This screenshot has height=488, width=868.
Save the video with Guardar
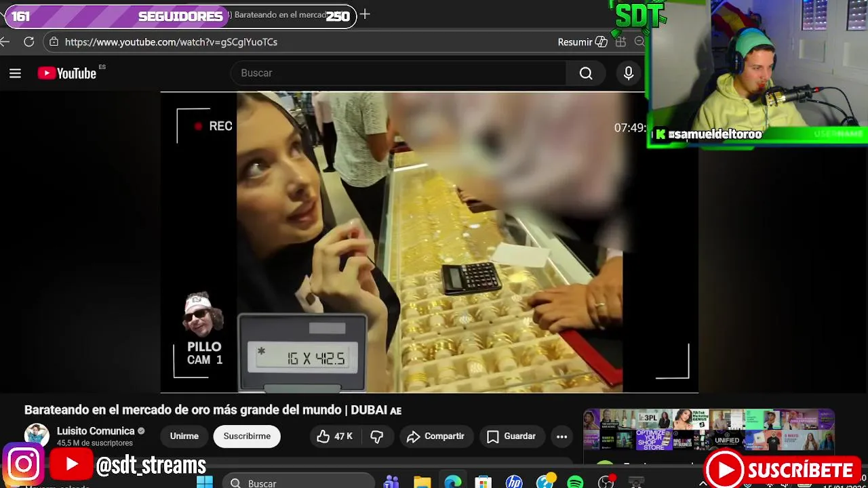pyautogui.click(x=511, y=436)
